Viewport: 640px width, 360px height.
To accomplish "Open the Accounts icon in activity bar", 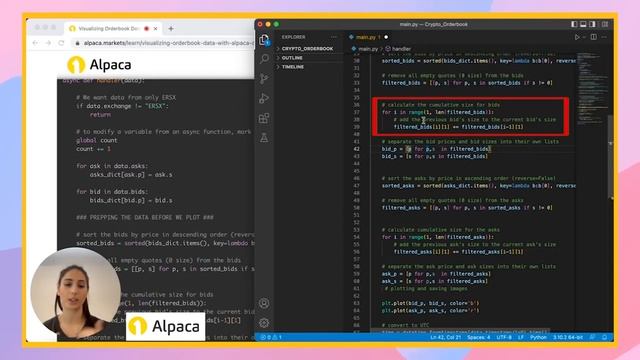I will pyautogui.click(x=264, y=303).
